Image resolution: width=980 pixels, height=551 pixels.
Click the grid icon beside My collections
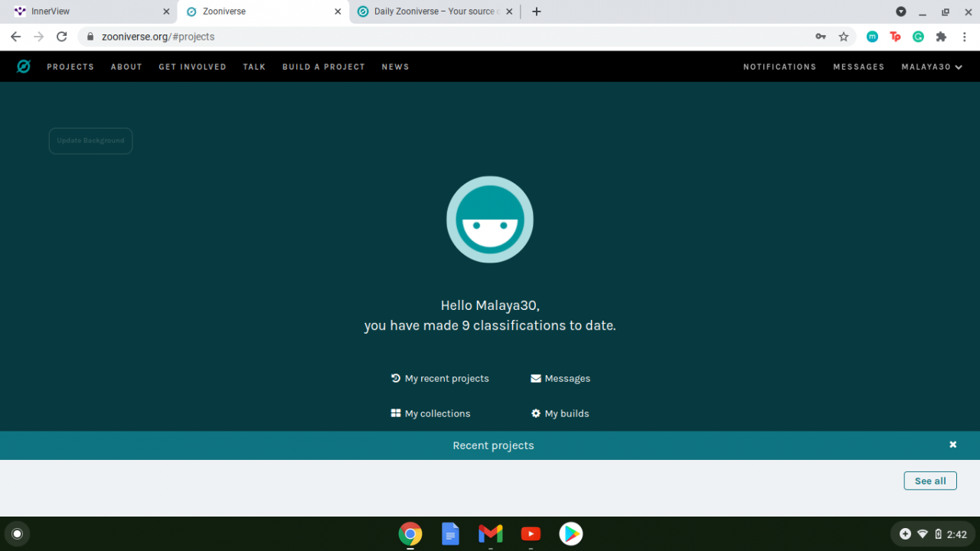tap(396, 413)
